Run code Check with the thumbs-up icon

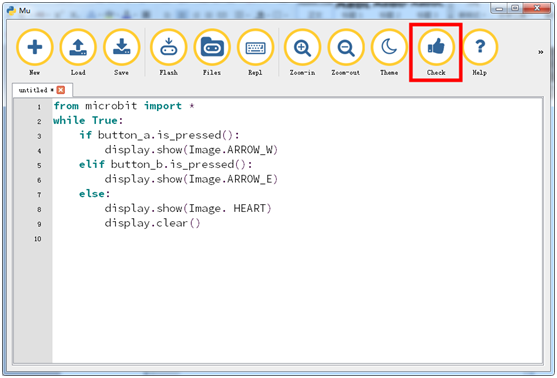436,47
